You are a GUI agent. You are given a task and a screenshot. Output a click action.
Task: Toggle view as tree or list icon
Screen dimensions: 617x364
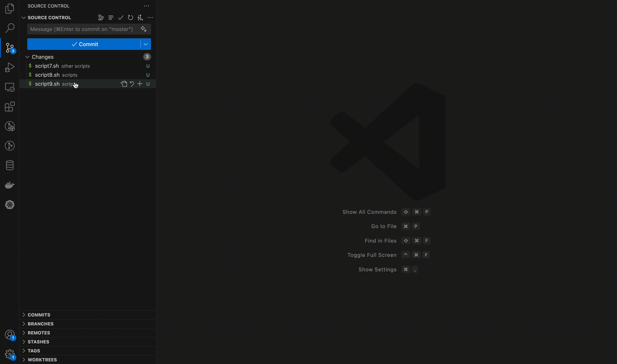(111, 18)
